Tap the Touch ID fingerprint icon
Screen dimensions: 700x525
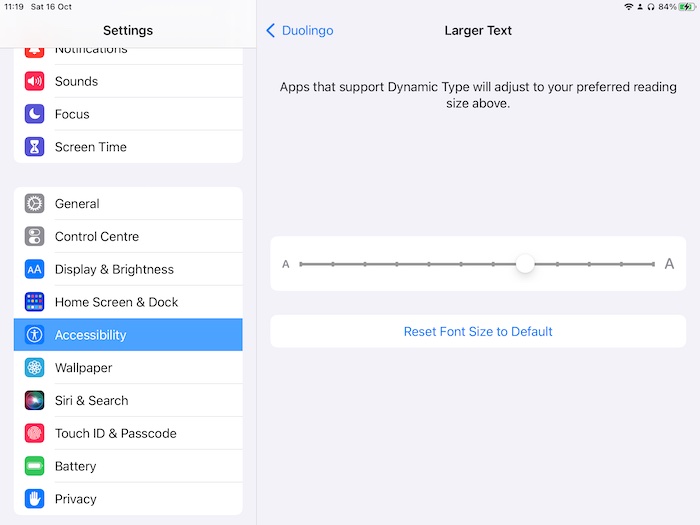click(35, 434)
